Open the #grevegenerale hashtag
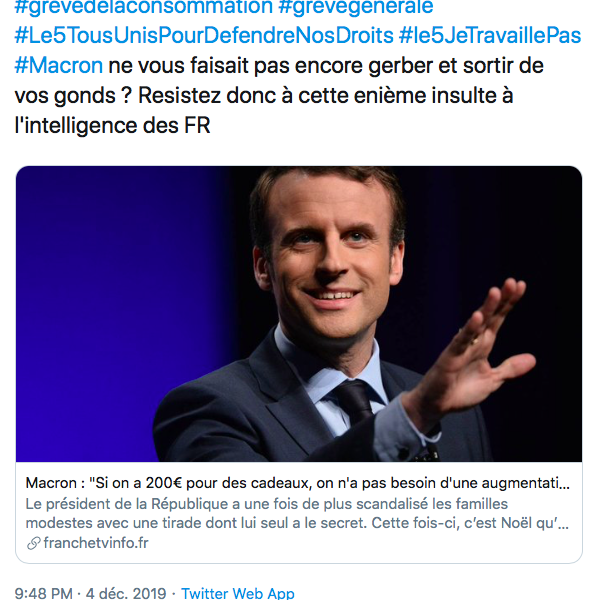Image resolution: width=595 pixels, height=600 pixels. 356,8
